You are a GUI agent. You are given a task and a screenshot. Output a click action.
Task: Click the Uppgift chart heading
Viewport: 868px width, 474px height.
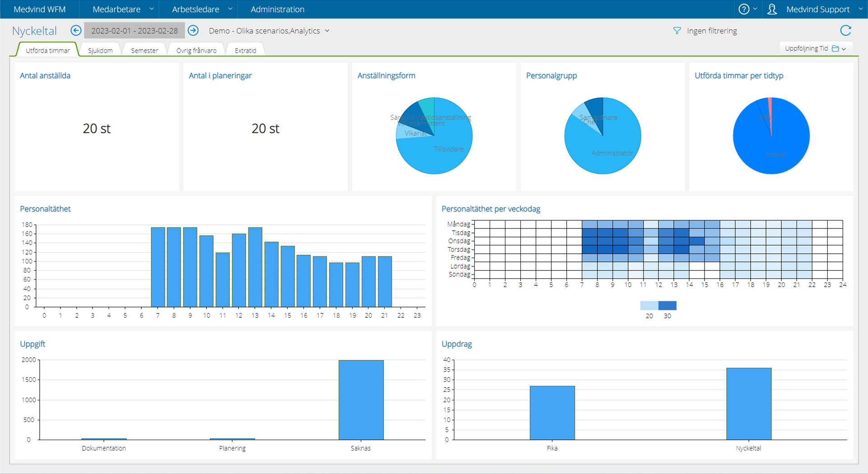pyautogui.click(x=33, y=344)
